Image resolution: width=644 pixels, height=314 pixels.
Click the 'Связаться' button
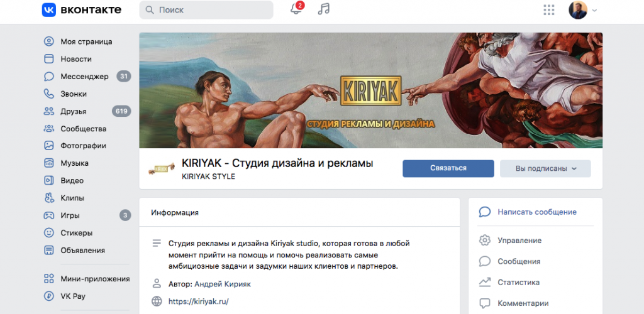(448, 168)
